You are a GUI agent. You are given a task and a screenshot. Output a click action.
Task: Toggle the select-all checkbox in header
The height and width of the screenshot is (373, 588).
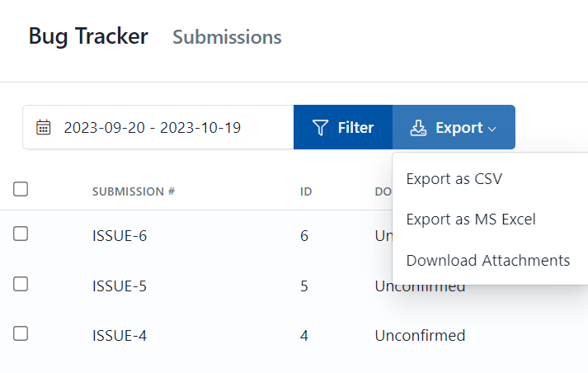tap(21, 190)
